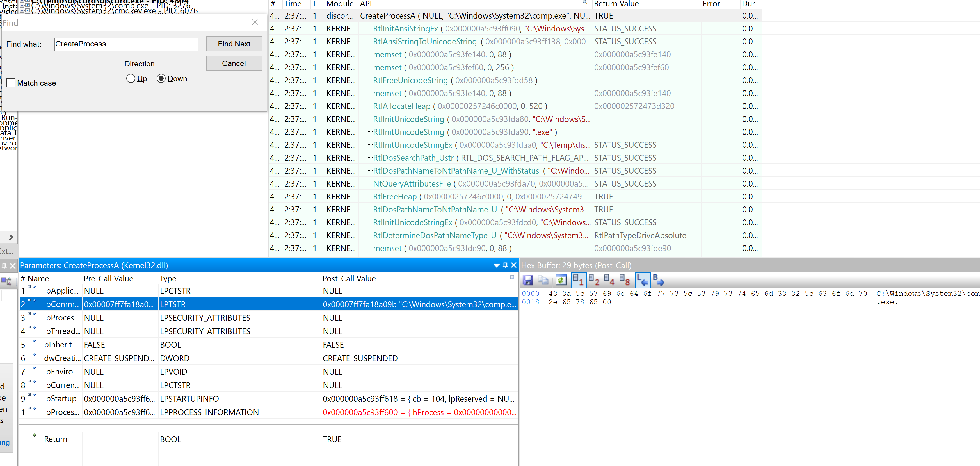Expand the lpApplic parameter row

[29, 287]
